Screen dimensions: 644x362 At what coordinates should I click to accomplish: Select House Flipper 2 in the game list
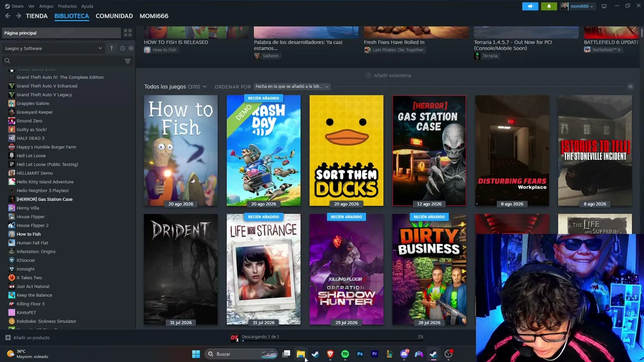pyautogui.click(x=32, y=225)
